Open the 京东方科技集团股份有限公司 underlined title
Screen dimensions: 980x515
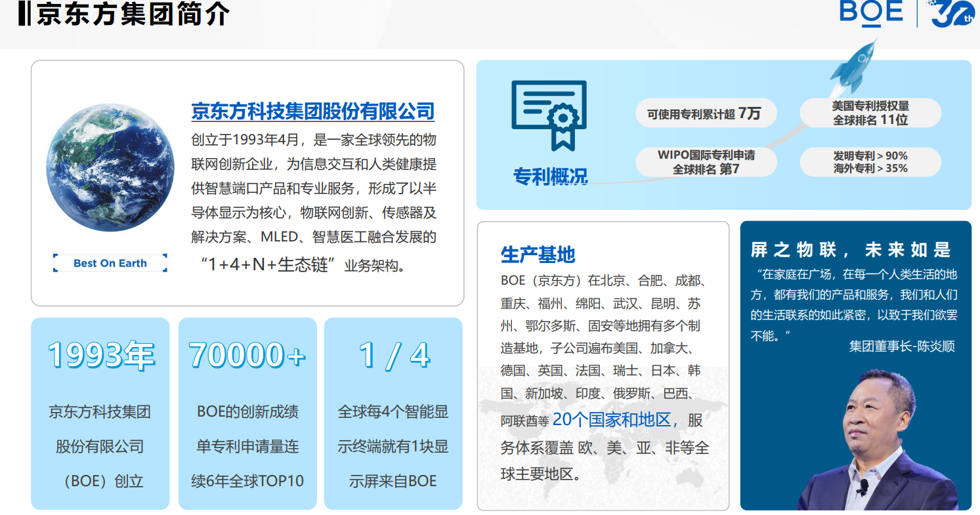pyautogui.click(x=312, y=111)
